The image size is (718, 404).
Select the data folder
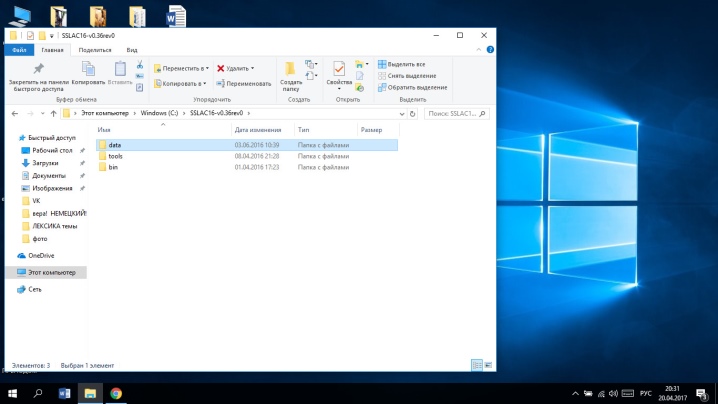(x=247, y=145)
